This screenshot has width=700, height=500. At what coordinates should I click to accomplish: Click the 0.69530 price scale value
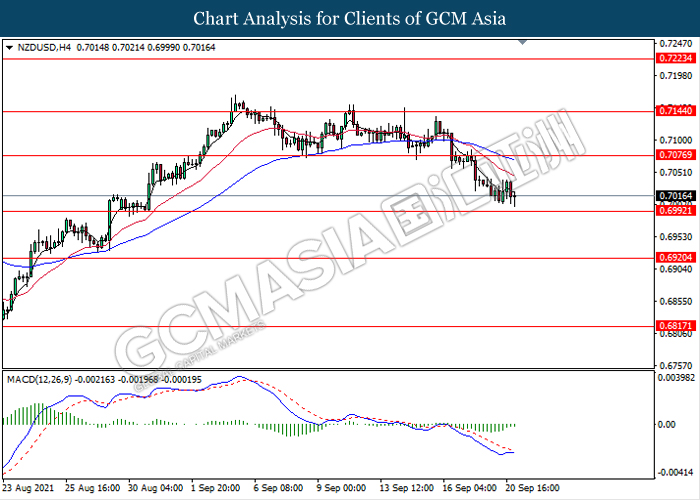(676, 237)
